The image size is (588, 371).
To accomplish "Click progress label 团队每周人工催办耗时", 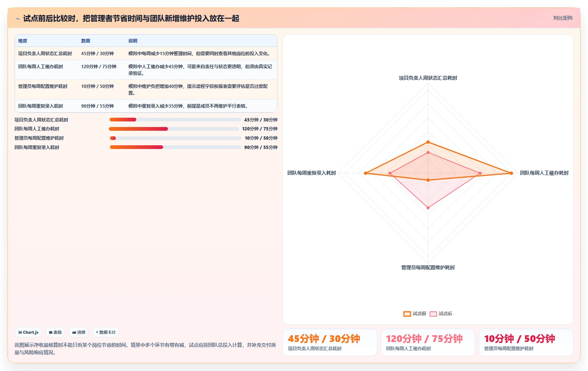I will [x=37, y=129].
